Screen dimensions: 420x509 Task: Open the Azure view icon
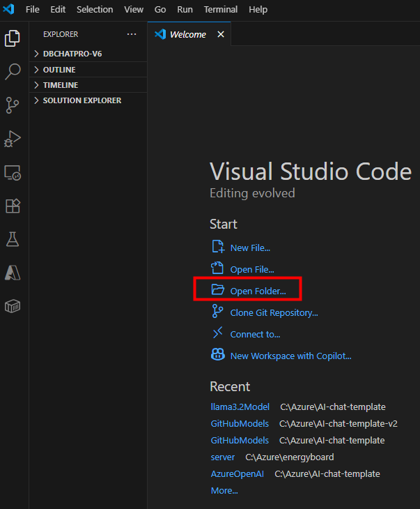[x=13, y=273]
